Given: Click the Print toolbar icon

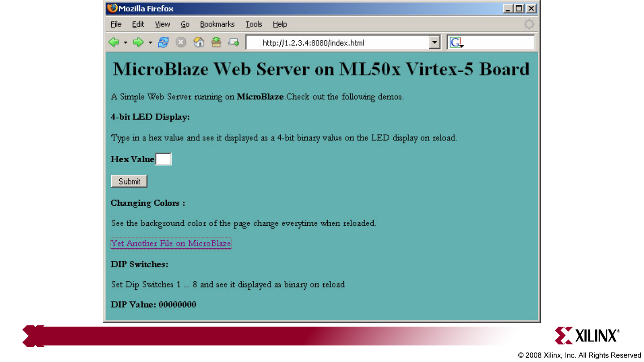Looking at the screenshot, I should tap(217, 42).
